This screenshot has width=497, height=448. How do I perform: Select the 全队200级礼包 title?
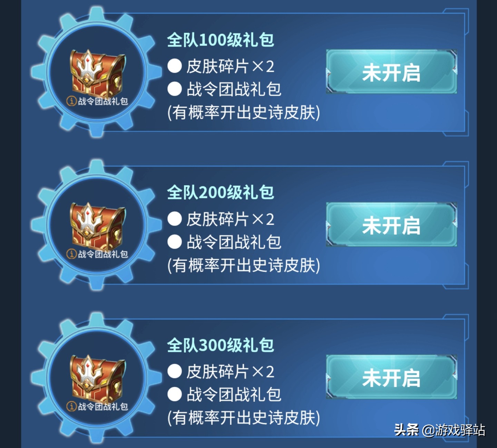pos(221,193)
